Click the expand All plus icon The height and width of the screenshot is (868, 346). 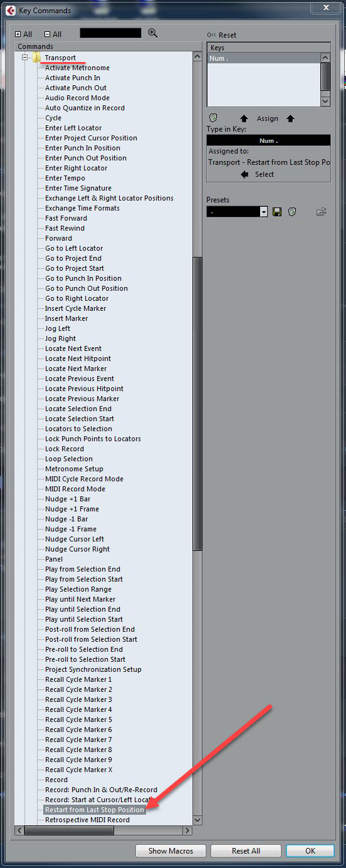point(18,34)
